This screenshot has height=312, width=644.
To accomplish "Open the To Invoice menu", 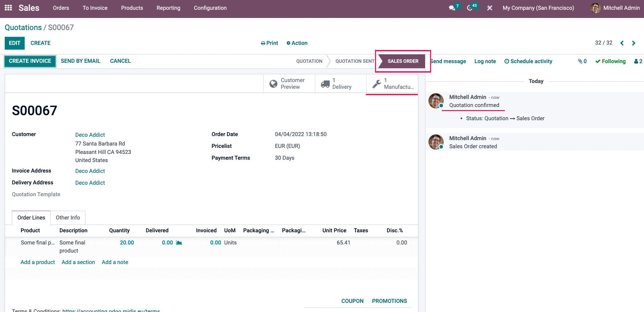I will (95, 8).
